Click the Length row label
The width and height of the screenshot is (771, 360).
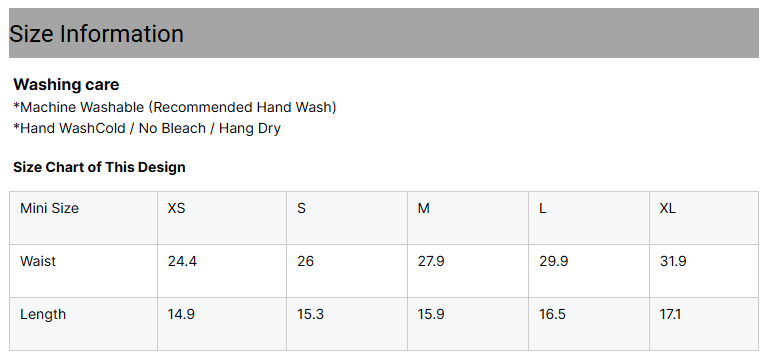click(x=84, y=324)
